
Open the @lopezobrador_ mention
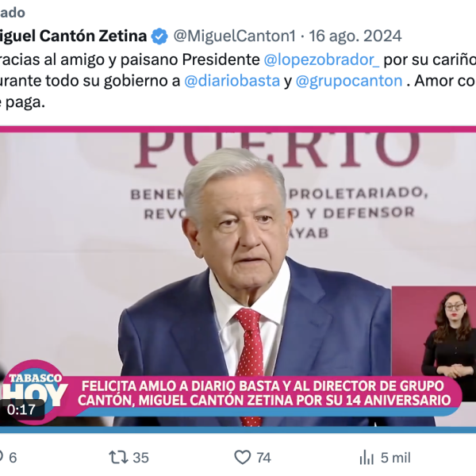pos(321,59)
